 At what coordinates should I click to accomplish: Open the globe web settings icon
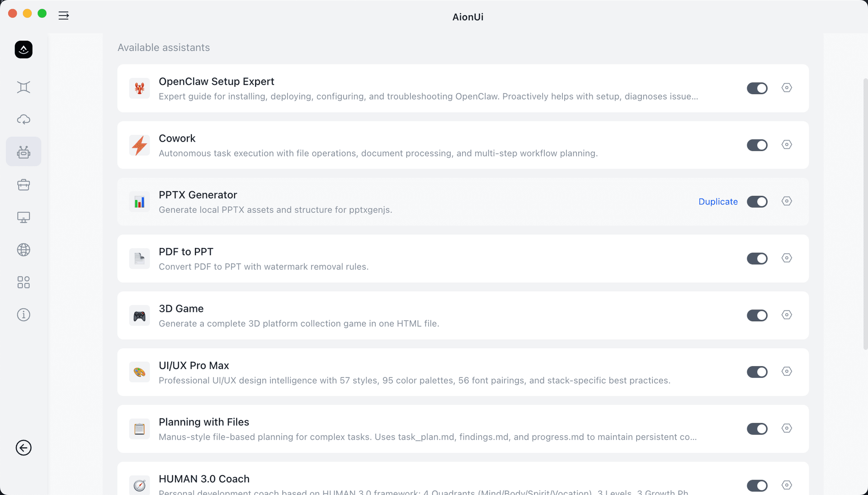pos(24,250)
